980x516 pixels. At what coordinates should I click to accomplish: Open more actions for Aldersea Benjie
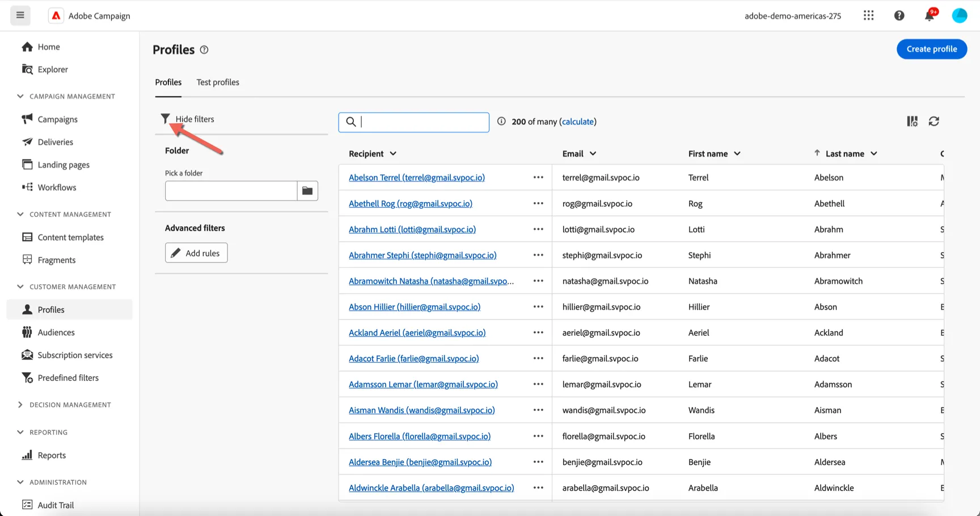point(538,462)
